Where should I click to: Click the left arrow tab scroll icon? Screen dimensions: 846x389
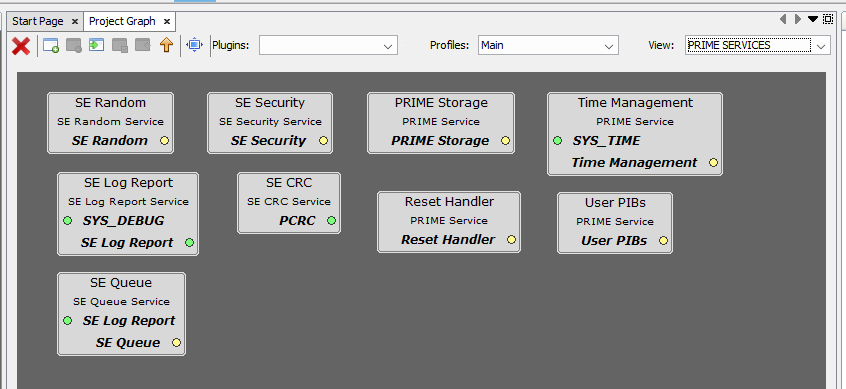(782, 19)
